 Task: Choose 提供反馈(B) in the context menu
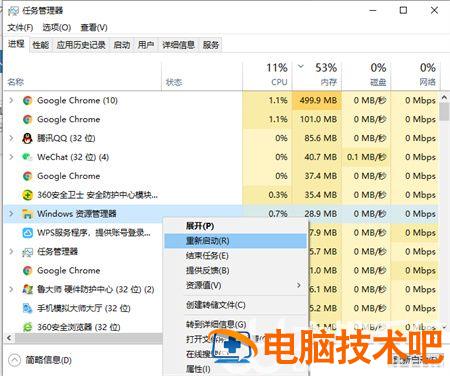(x=235, y=270)
